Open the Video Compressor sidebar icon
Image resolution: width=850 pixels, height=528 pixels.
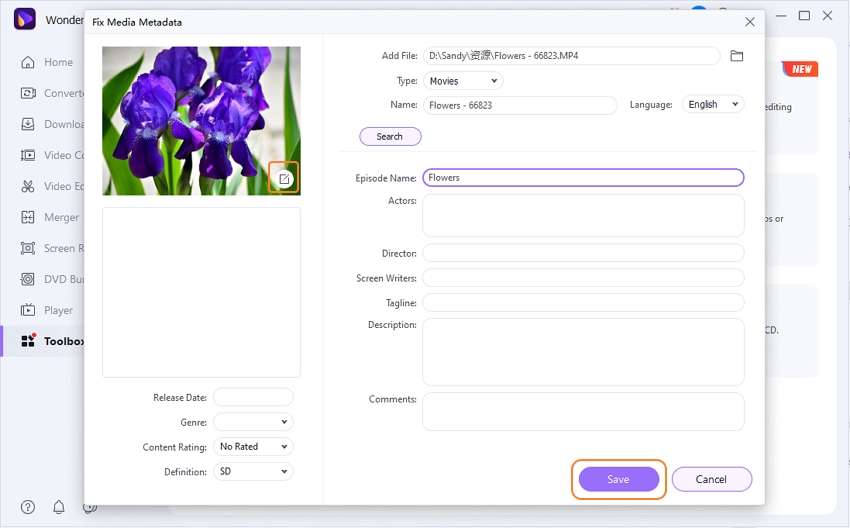(28, 155)
